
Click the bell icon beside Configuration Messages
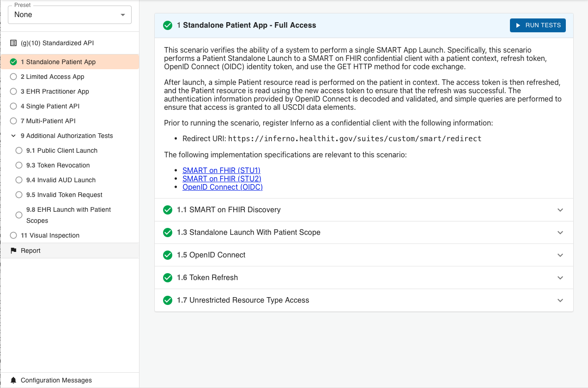pos(13,380)
